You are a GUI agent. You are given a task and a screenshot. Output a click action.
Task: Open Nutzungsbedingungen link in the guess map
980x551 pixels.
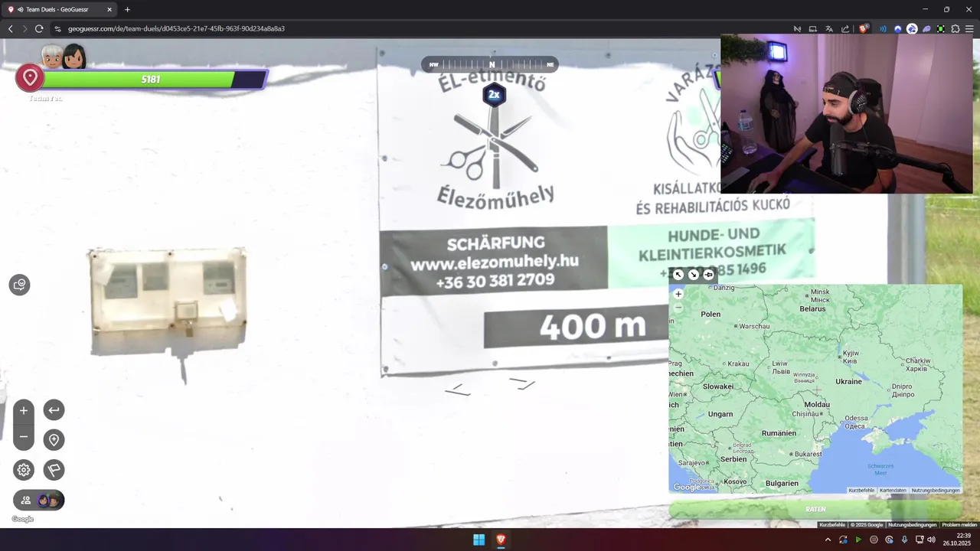(x=936, y=491)
